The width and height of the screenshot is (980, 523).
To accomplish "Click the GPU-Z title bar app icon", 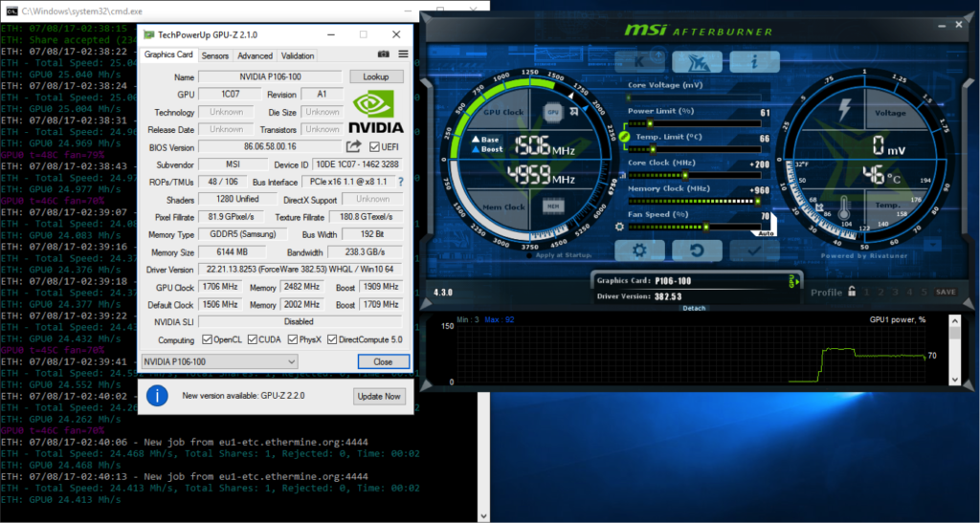I will point(148,34).
